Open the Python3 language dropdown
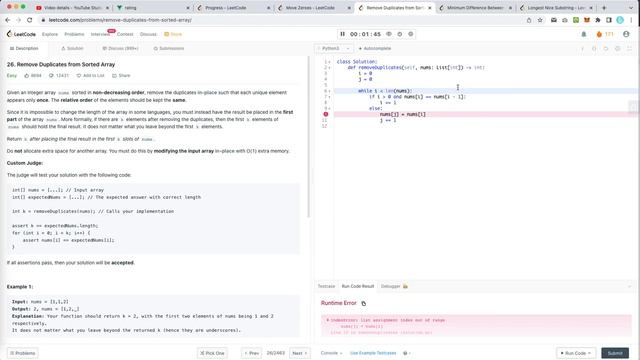The width and height of the screenshot is (640, 360). click(333, 49)
